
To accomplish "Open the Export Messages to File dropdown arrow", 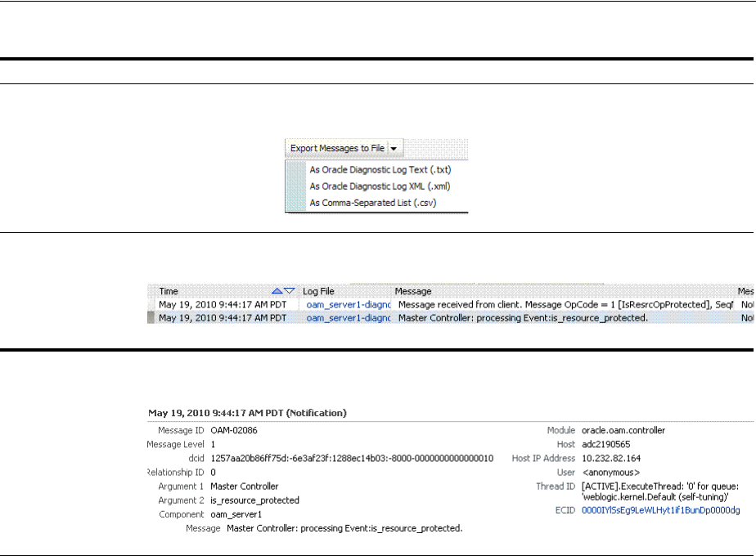I will pyautogui.click(x=394, y=148).
